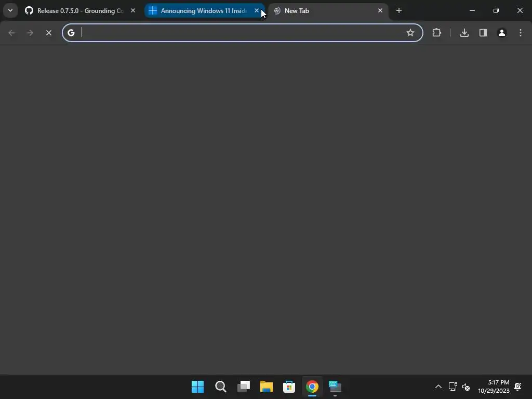The height and width of the screenshot is (399, 532).
Task: Switch to Announcing Windows 11 Insider tab
Action: click(204, 11)
